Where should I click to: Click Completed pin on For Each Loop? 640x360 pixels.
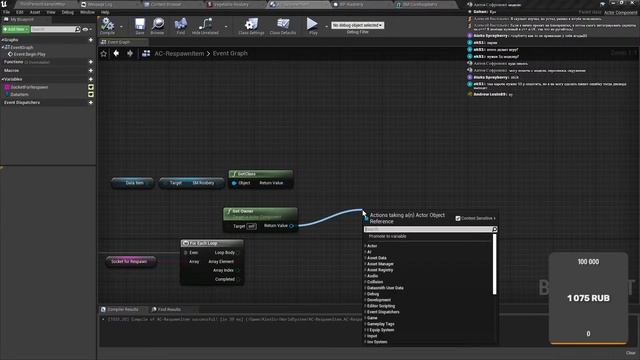(x=238, y=279)
